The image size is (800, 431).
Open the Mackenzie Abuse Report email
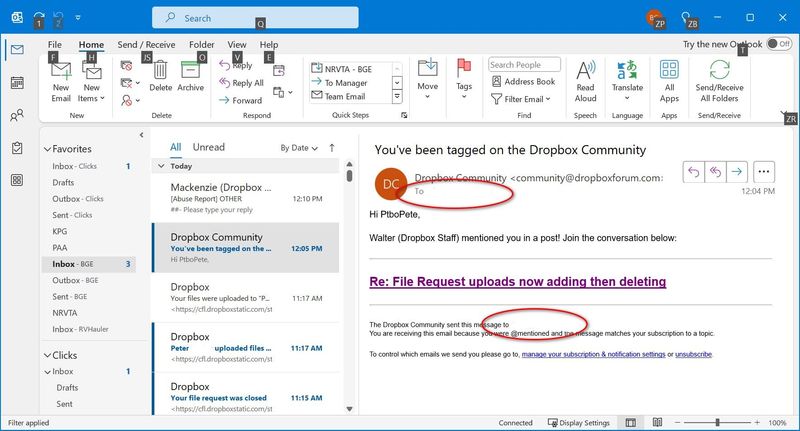245,198
